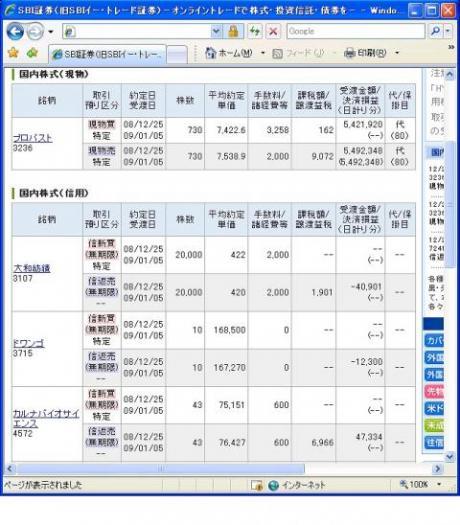
Task: Click the horizontal scrollbar thumb
Action: coord(161,468)
